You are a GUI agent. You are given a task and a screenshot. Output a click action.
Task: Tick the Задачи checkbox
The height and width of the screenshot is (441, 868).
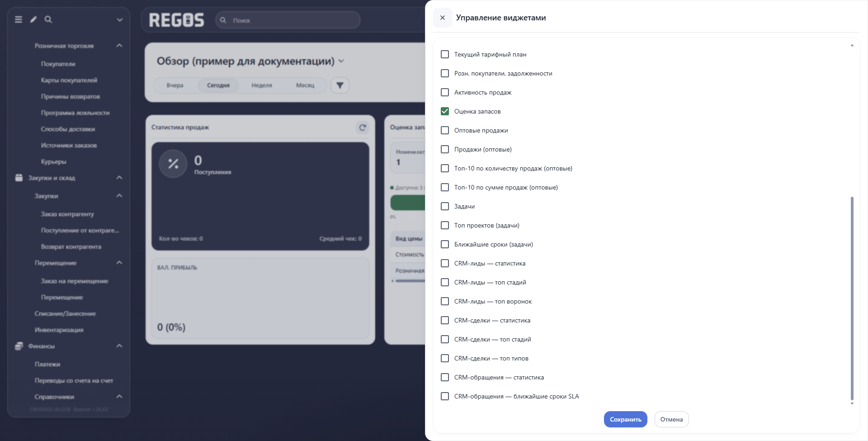click(x=445, y=206)
